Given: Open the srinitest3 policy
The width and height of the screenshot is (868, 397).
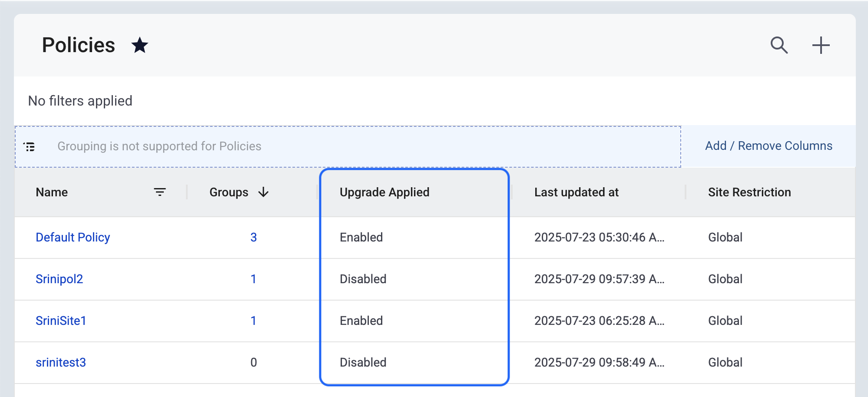Looking at the screenshot, I should click(61, 362).
